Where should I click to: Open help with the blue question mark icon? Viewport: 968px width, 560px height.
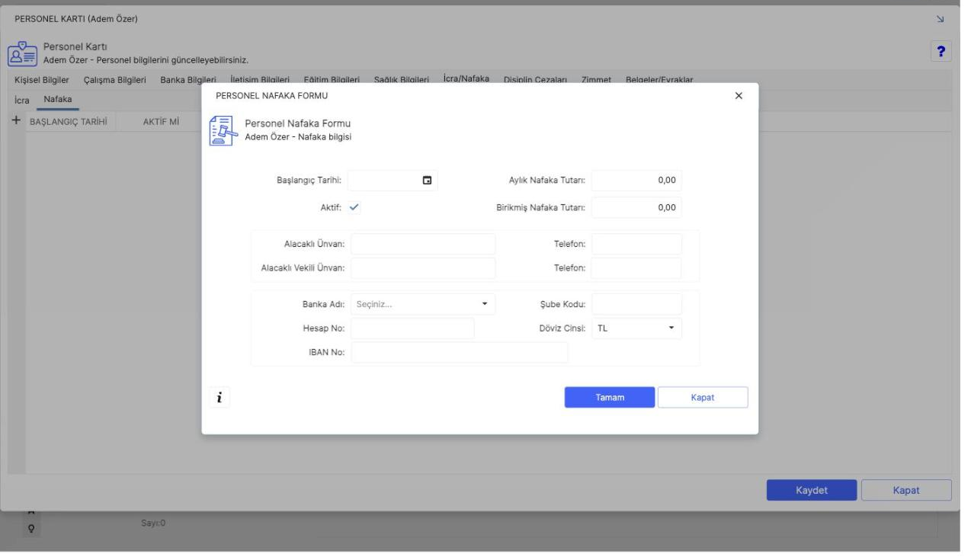942,51
